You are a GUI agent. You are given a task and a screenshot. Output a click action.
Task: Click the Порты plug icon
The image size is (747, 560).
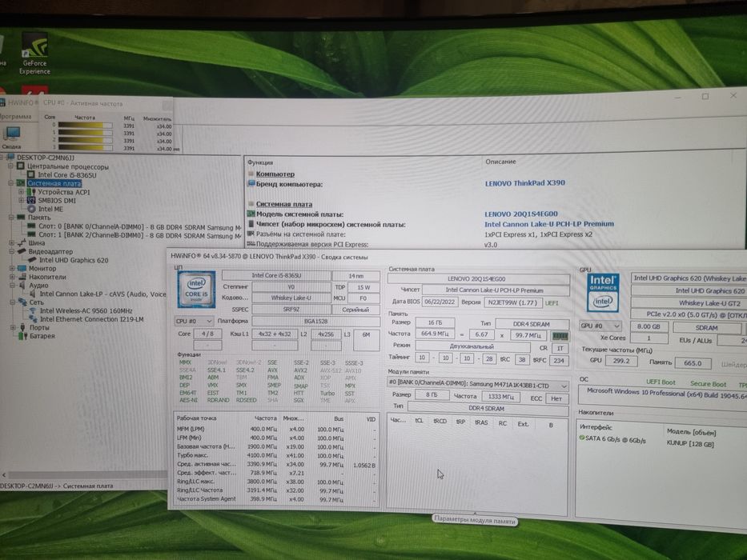[x=22, y=328]
